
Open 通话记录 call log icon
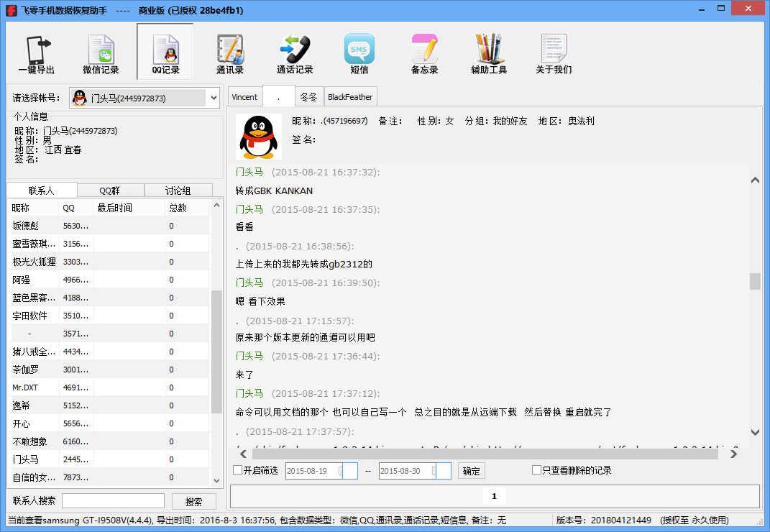coord(295,53)
